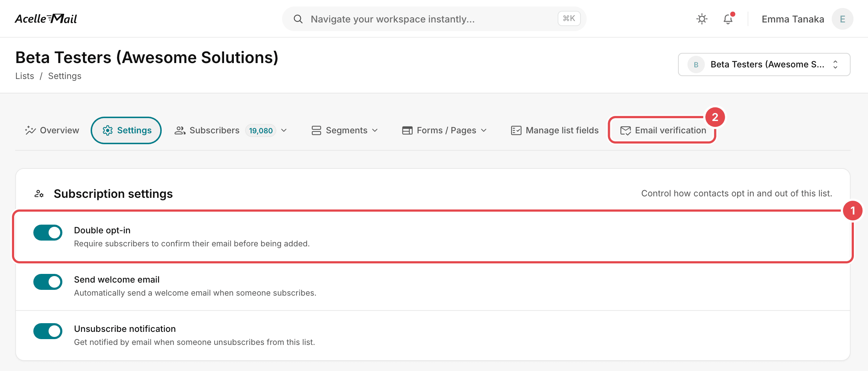
Task: Focus the Navigate your workspace search field
Action: [434, 19]
